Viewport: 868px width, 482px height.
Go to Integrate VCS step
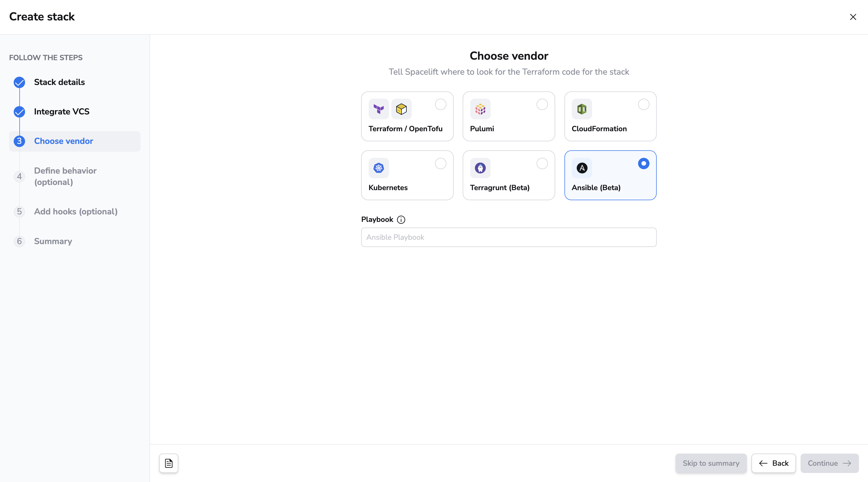[x=62, y=112]
